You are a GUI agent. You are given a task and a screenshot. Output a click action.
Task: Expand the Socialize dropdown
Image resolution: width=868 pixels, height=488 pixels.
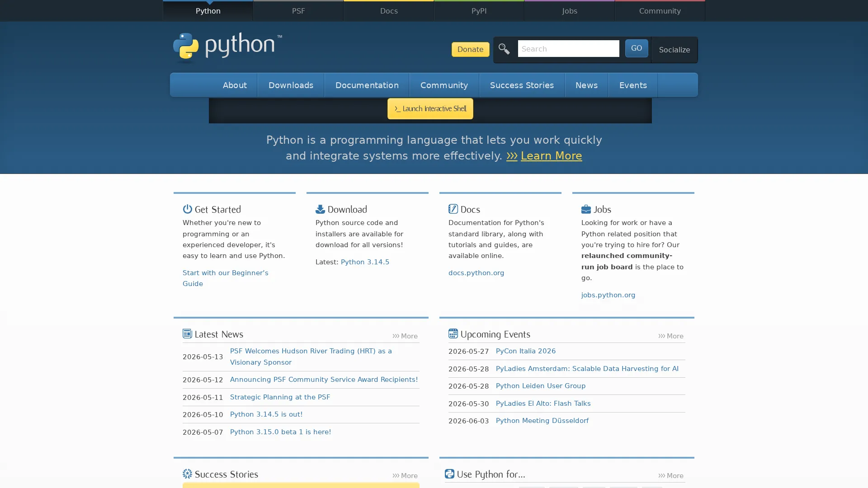[674, 50]
